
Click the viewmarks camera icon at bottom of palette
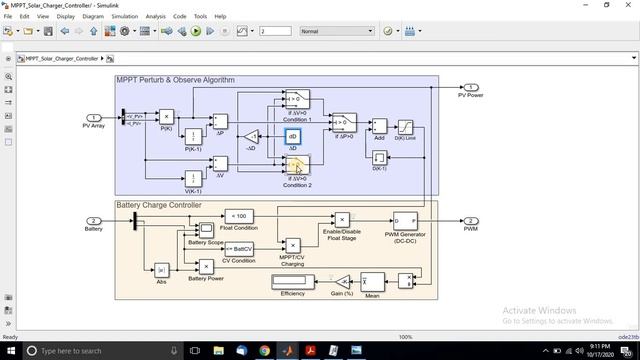(8, 298)
